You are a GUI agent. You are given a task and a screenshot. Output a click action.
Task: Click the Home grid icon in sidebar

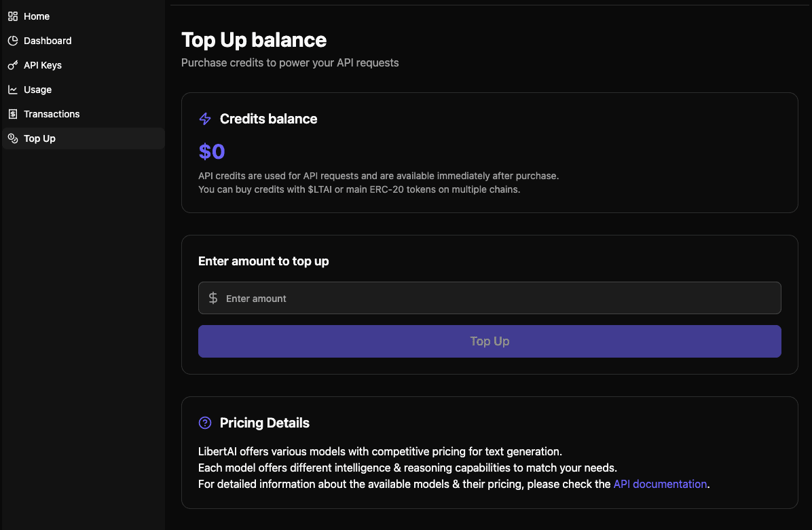13,16
